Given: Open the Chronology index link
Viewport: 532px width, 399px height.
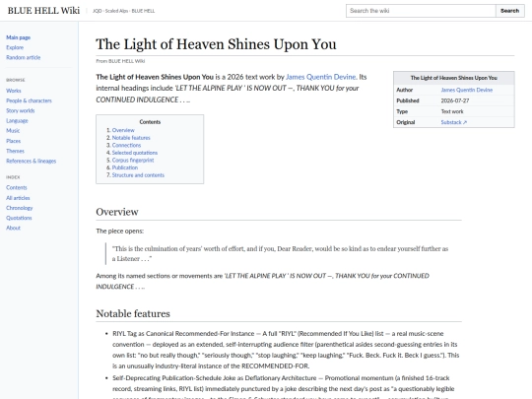Looking at the screenshot, I should pos(20,208).
